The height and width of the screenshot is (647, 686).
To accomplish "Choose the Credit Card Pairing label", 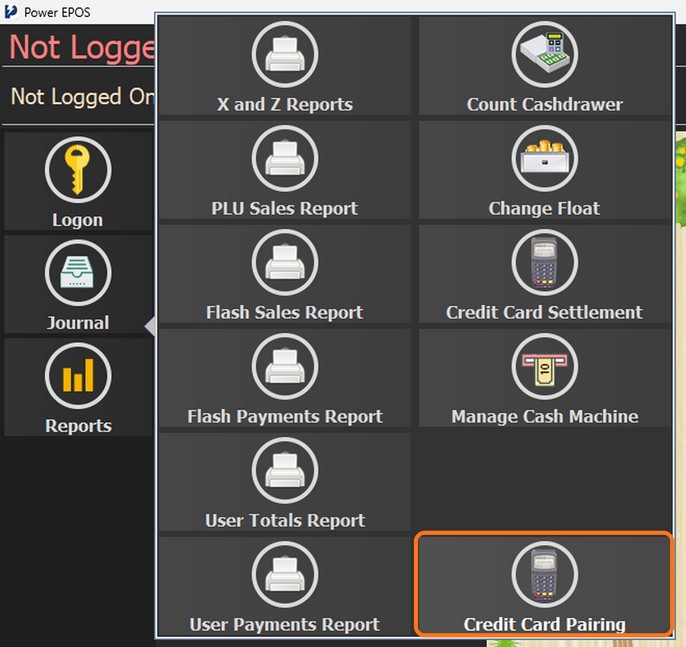I will 545,625.
